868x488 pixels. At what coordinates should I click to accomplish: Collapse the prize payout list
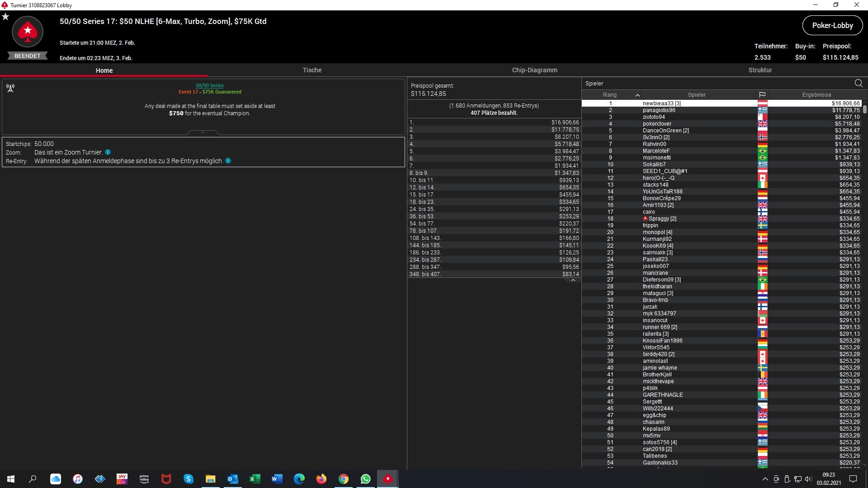(x=573, y=281)
